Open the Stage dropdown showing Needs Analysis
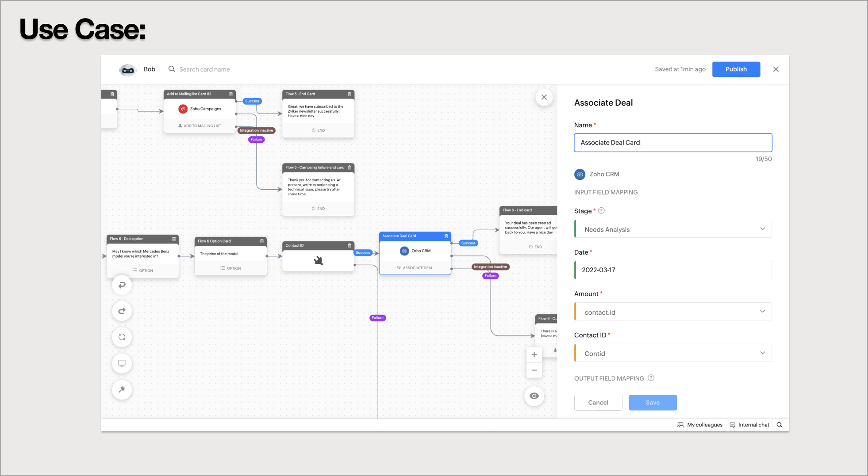Image resolution: width=868 pixels, height=476 pixels. [x=673, y=229]
